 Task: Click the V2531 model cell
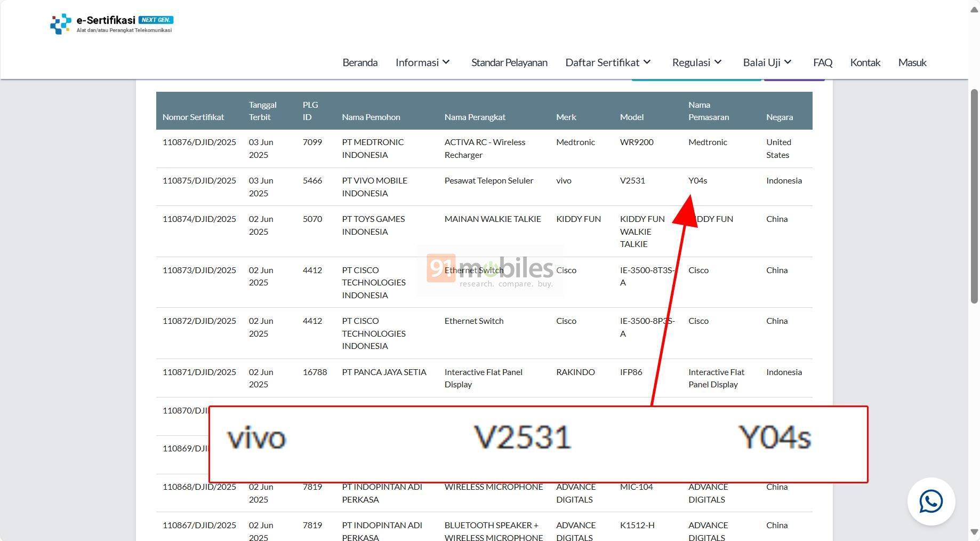tap(632, 180)
